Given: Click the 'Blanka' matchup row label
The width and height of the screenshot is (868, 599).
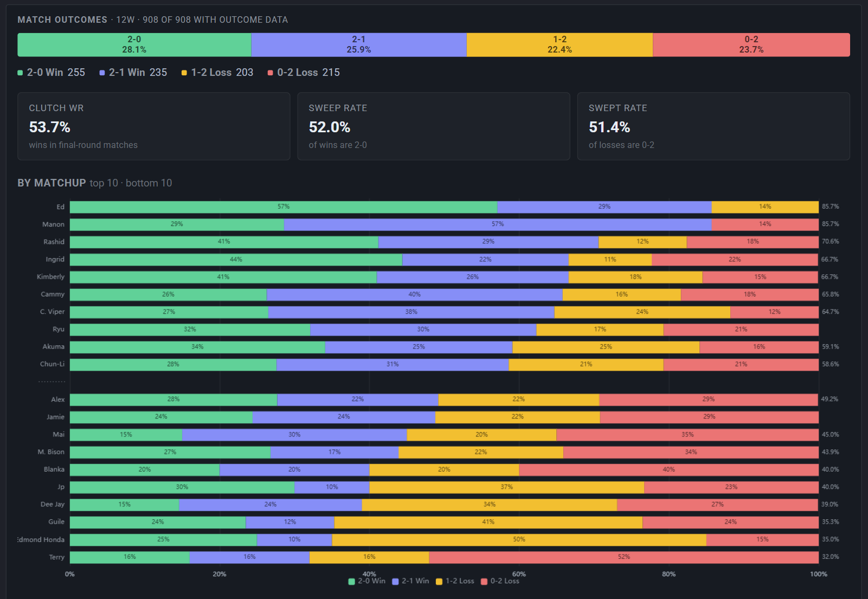Looking at the screenshot, I should 54,469.
